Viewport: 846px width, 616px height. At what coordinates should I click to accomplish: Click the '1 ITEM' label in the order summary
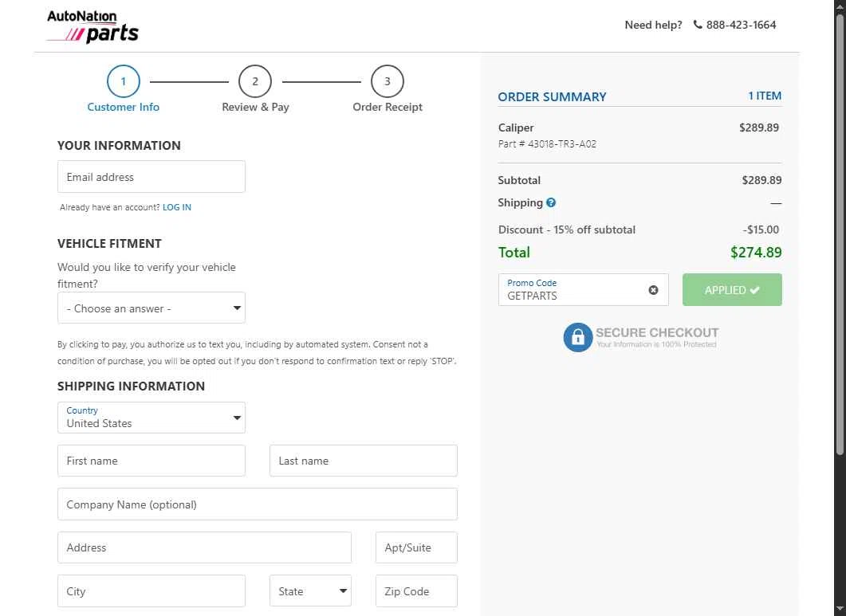[x=765, y=96]
